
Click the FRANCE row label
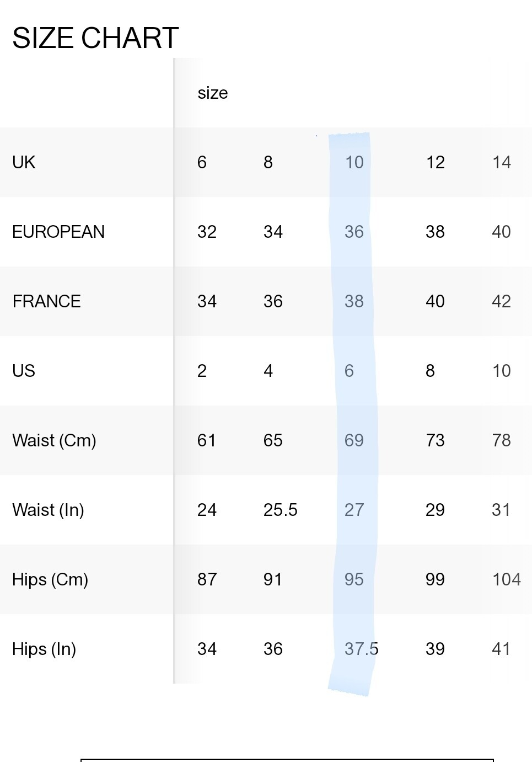[46, 301]
